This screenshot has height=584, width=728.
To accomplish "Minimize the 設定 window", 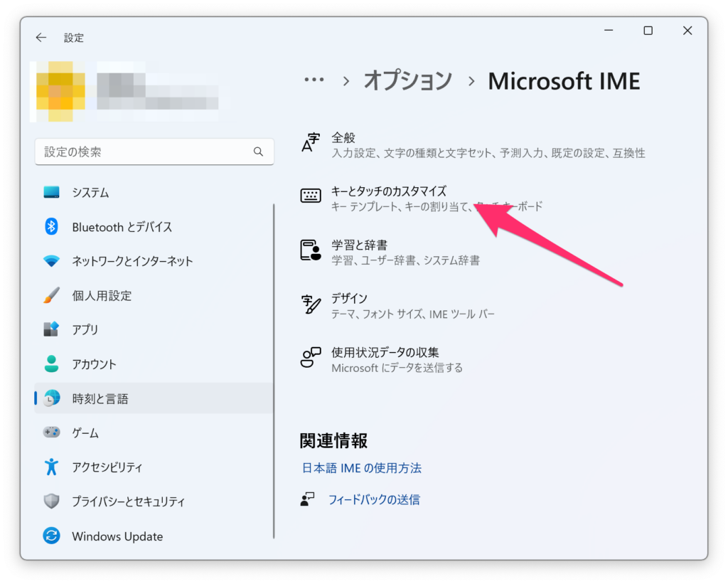I will pyautogui.click(x=609, y=31).
